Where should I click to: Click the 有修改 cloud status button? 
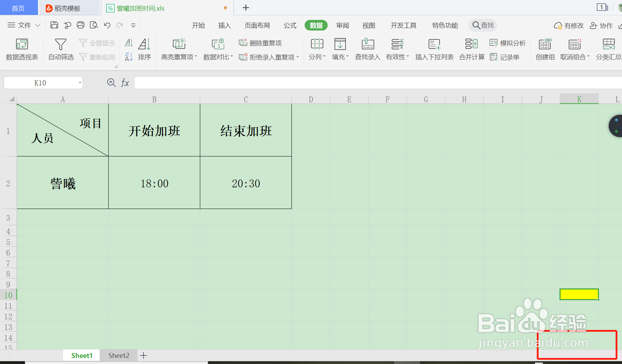tap(568, 26)
